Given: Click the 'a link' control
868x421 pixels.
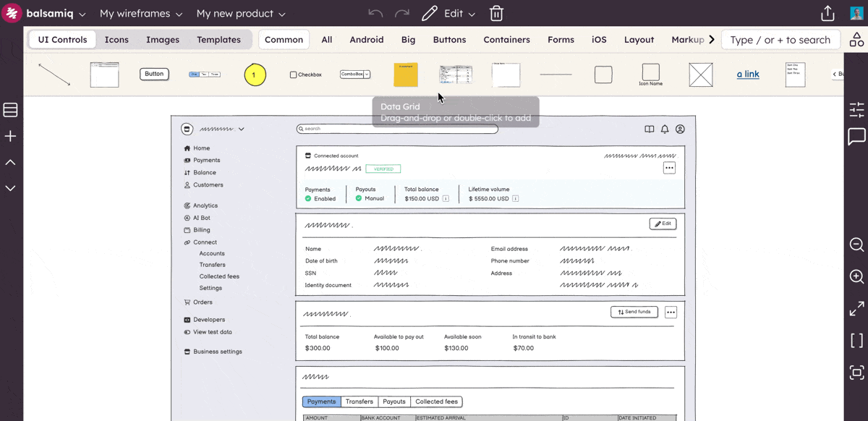Looking at the screenshot, I should [x=748, y=74].
